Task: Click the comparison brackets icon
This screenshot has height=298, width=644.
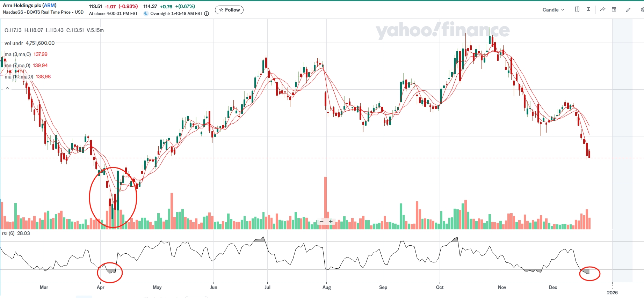Action: click(577, 9)
